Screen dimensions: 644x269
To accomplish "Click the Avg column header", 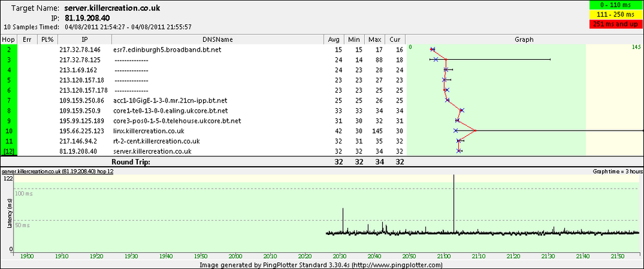I will (334, 40).
